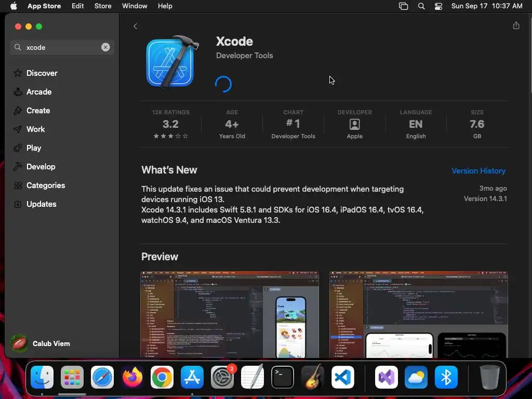Click the EN English language value
Screen dimensions: 532x399
tap(416, 124)
